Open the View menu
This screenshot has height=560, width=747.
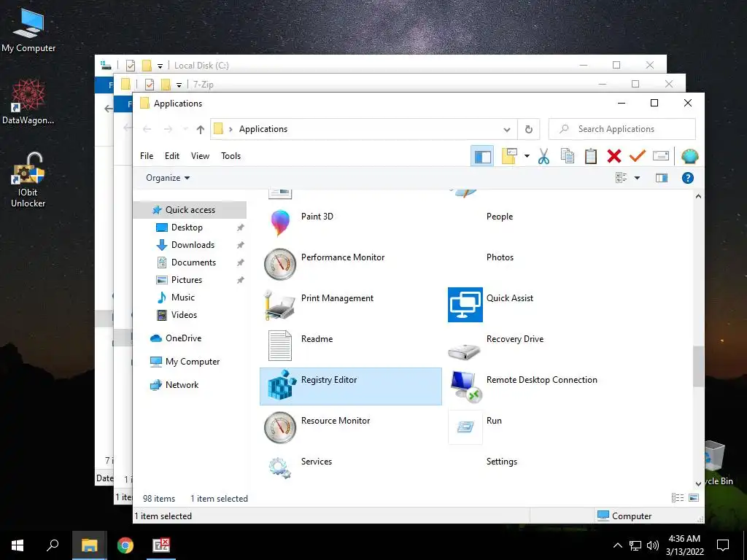coord(200,156)
